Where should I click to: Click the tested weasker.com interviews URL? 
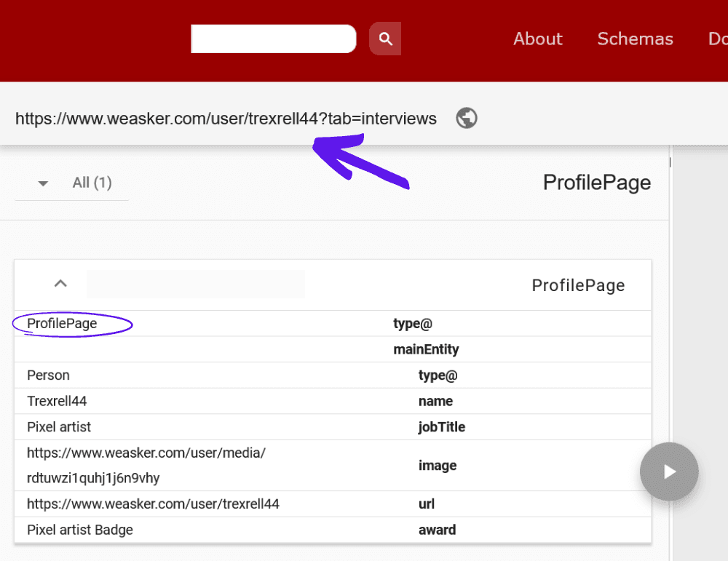226,118
